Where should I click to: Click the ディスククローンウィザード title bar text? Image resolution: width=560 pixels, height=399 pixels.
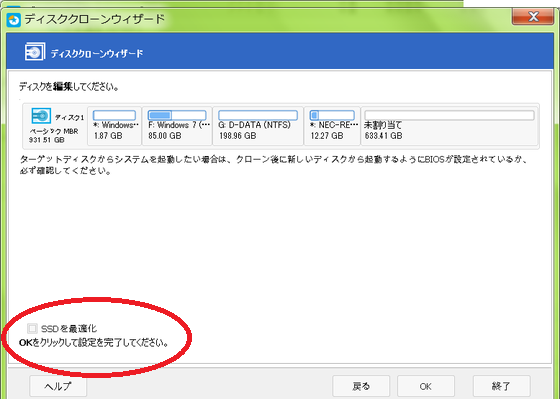(95, 19)
